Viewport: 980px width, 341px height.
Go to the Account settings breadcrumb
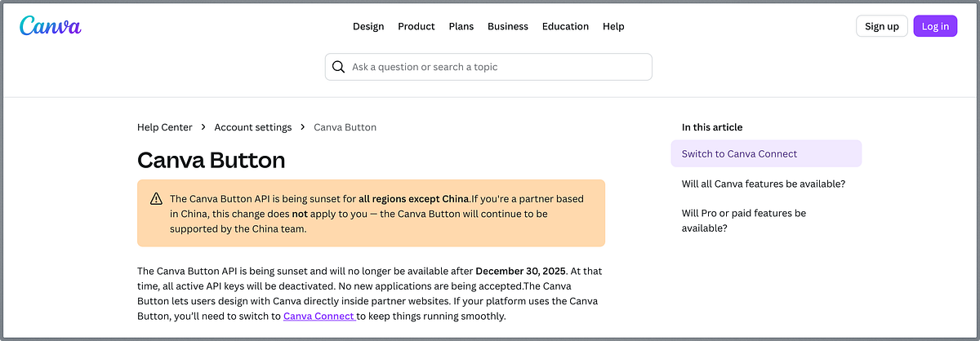point(253,127)
